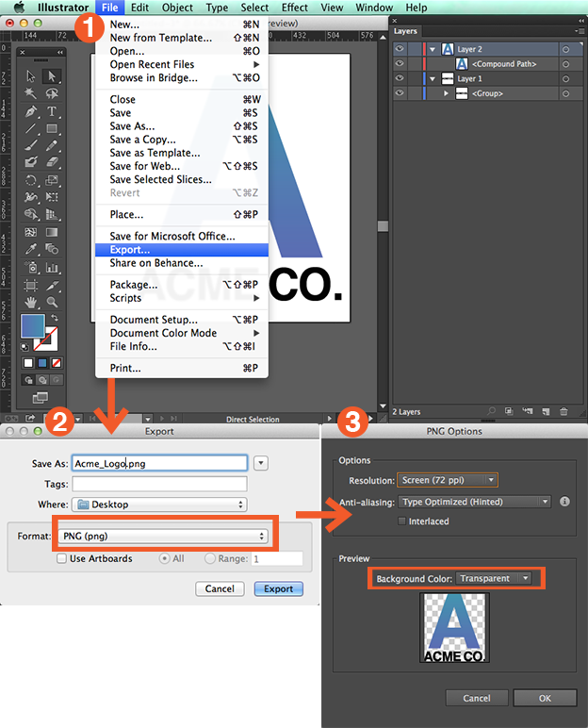Select the Eraser tool
The width and height of the screenshot is (588, 728).
click(x=52, y=162)
